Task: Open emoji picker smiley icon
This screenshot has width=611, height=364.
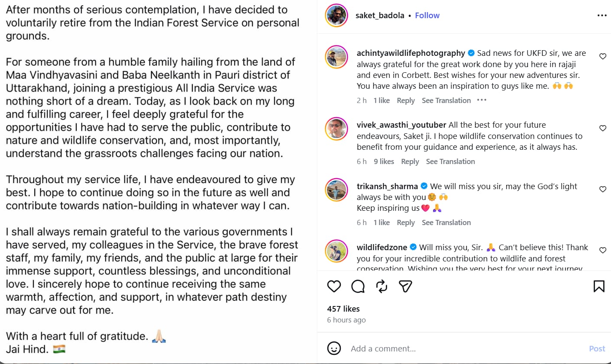Action: [334, 348]
